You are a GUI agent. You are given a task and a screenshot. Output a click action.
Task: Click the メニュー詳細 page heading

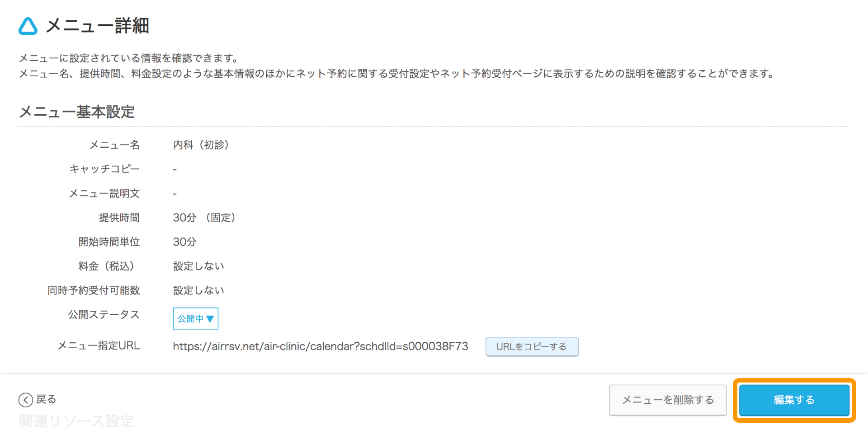click(x=98, y=26)
